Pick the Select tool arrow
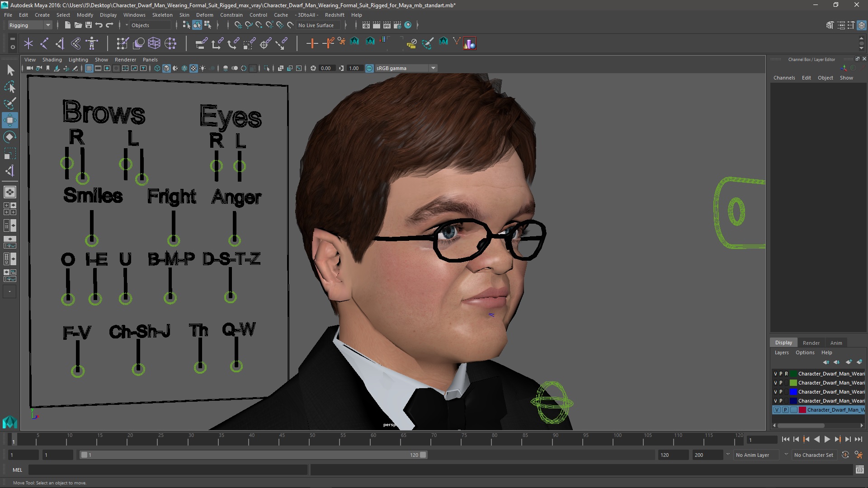The height and width of the screenshot is (488, 868). point(10,70)
